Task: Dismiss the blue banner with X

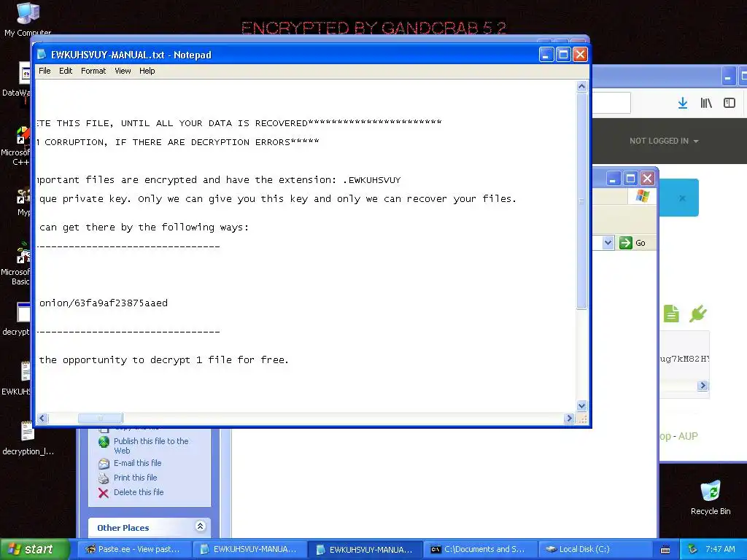Action: point(682,198)
